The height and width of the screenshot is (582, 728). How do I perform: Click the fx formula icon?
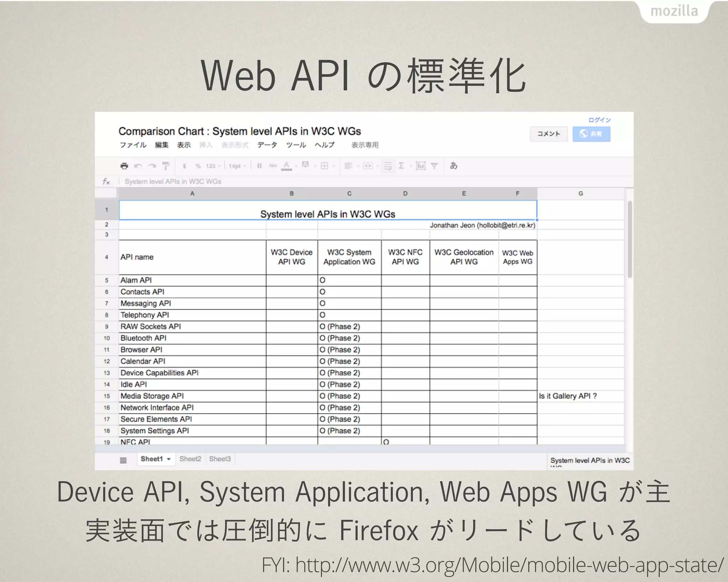point(106,182)
